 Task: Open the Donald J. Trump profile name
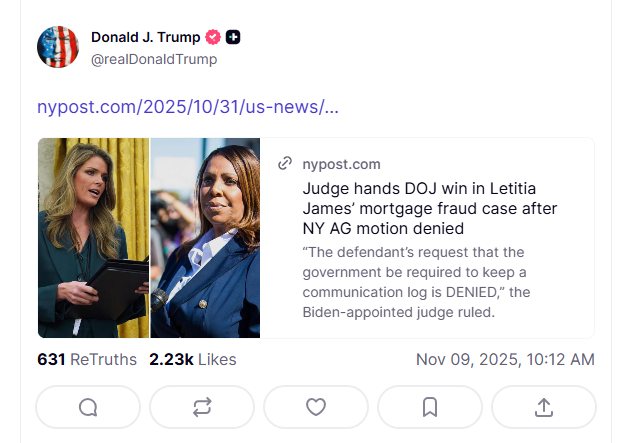coord(146,38)
